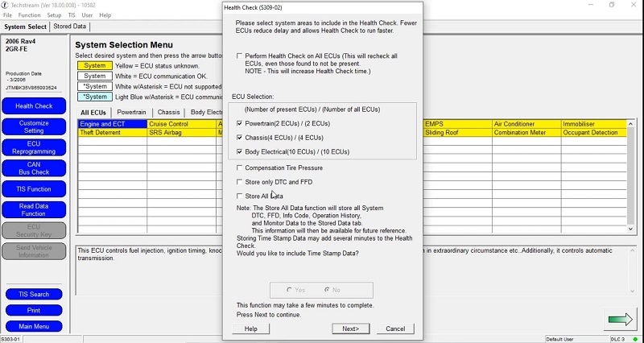This screenshot has height=343, width=644.
Task: Click the system table scrollbar up arrow
Action: 632,123
